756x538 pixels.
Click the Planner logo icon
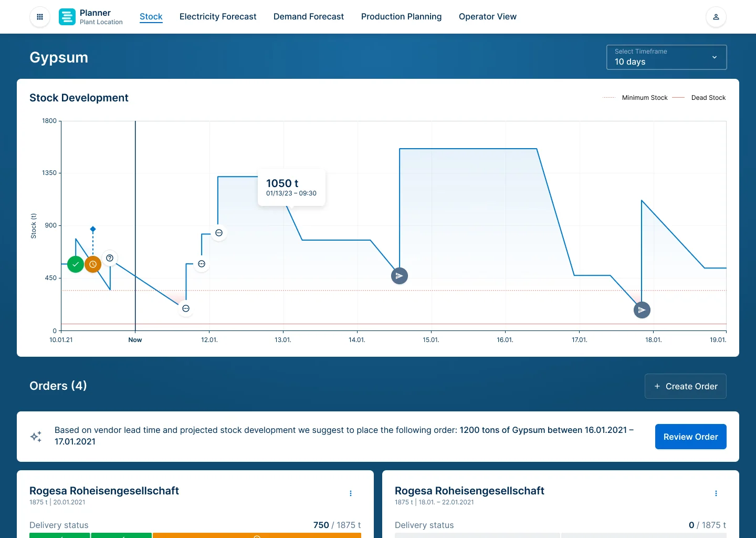point(67,17)
